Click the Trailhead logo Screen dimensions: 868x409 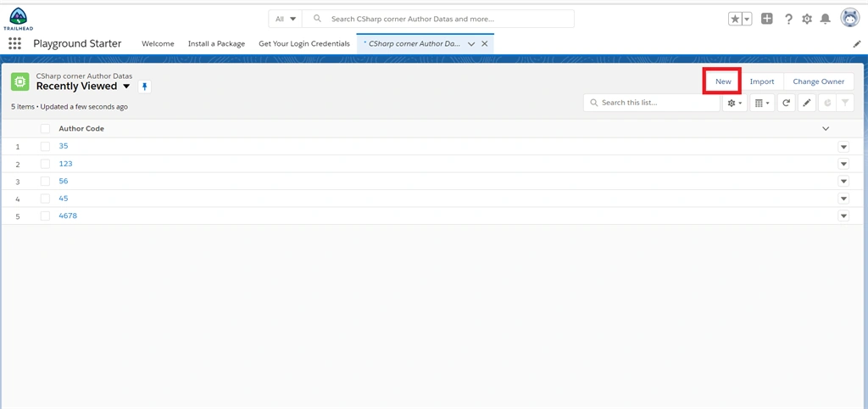pyautogui.click(x=19, y=19)
